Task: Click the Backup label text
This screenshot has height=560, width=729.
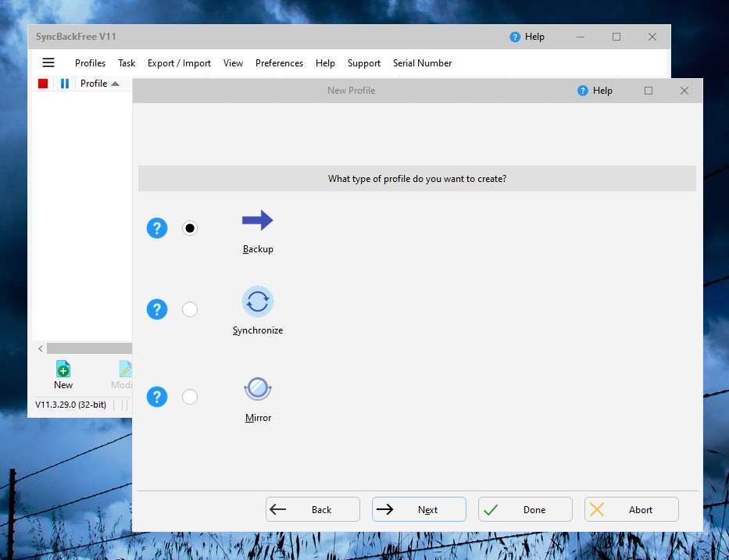Action: coord(258,249)
